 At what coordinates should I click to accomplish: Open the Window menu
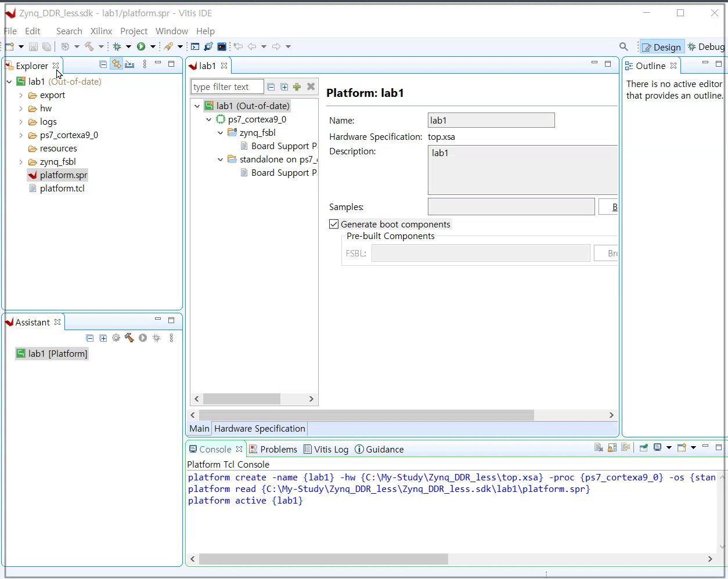click(171, 31)
